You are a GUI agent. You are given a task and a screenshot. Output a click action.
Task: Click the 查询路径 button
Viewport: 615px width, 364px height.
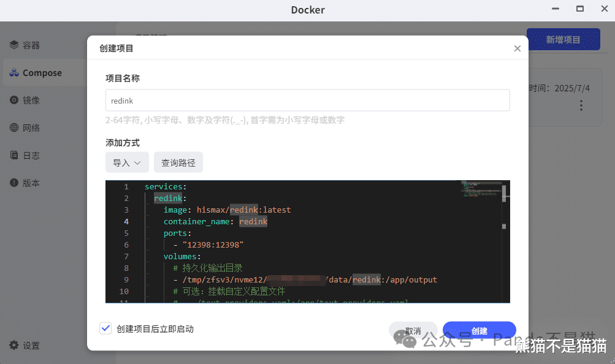click(178, 163)
